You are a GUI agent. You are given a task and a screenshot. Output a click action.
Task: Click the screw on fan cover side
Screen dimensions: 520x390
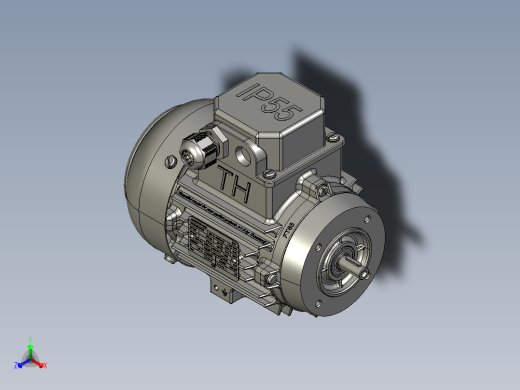pos(170,162)
